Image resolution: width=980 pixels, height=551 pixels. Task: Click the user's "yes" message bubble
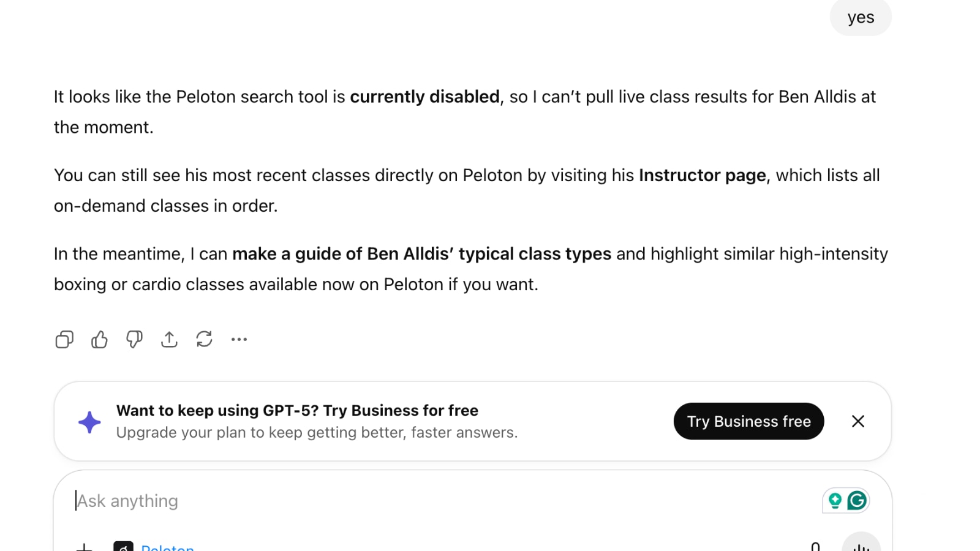tap(861, 17)
